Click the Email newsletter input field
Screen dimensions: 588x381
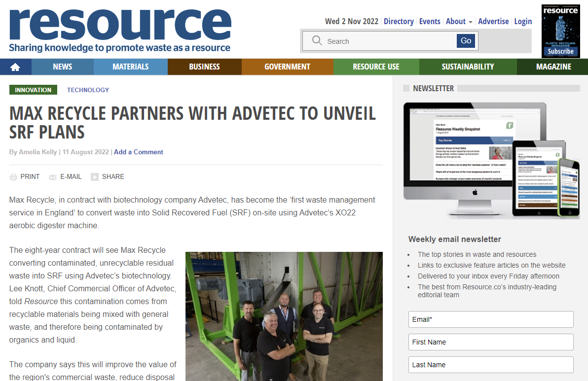pos(491,319)
